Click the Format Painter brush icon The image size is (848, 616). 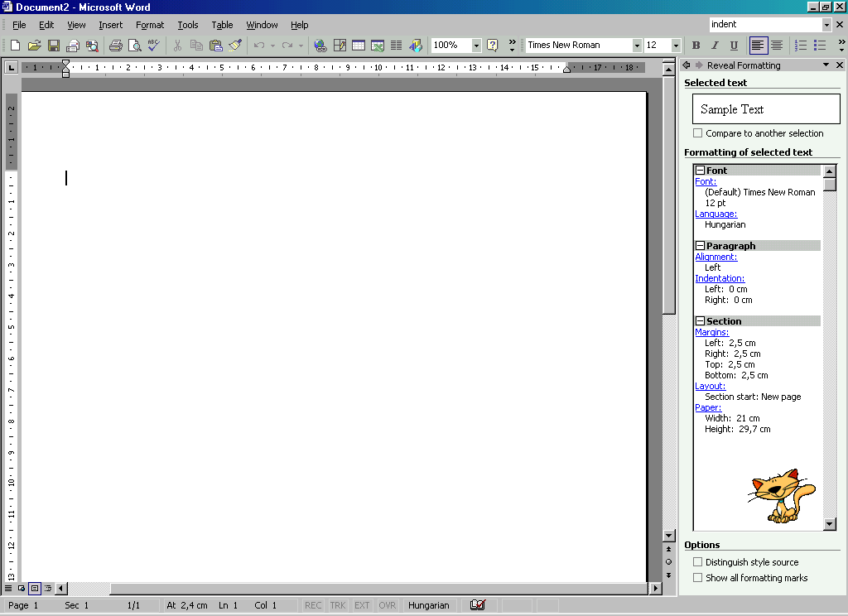235,46
